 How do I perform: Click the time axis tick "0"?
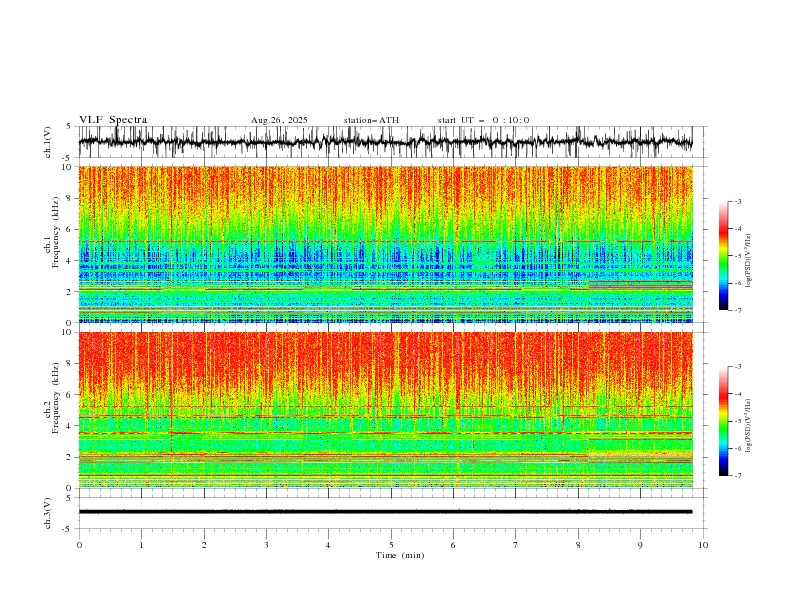point(79,545)
